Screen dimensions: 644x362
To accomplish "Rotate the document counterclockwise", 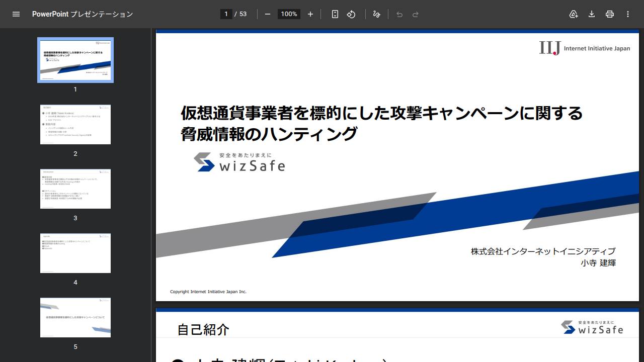I will point(351,14).
